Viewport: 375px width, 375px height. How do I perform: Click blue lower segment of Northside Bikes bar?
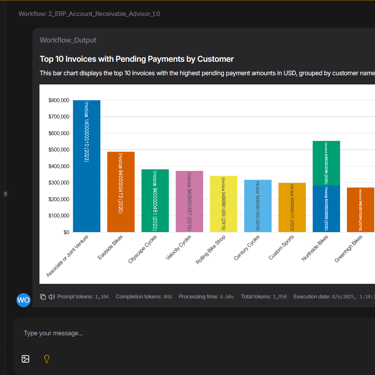(326, 209)
